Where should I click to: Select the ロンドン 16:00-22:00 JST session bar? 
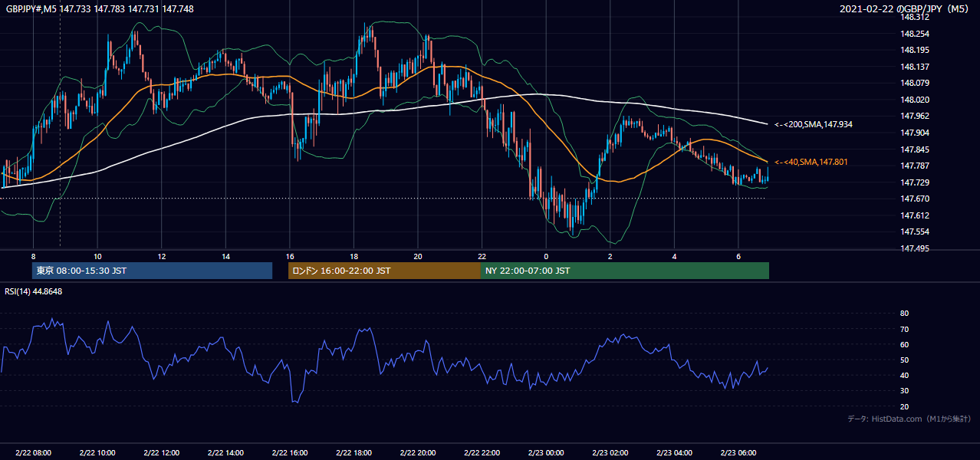coord(384,271)
